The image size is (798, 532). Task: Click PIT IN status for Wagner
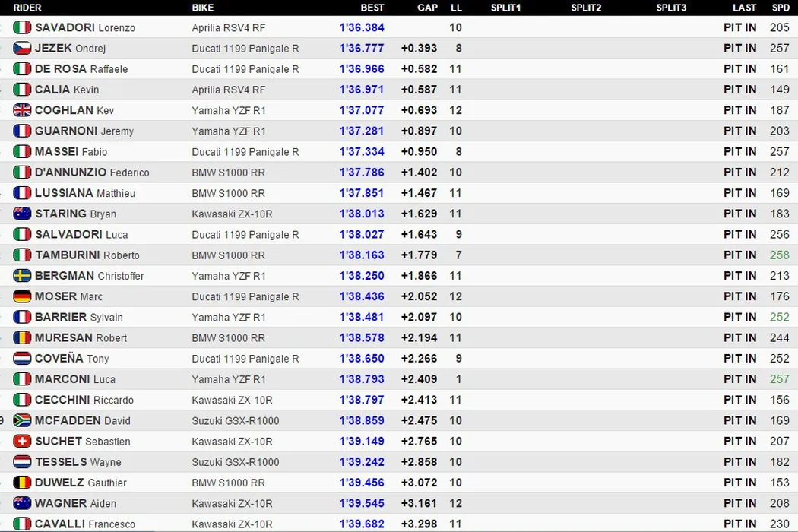point(739,503)
